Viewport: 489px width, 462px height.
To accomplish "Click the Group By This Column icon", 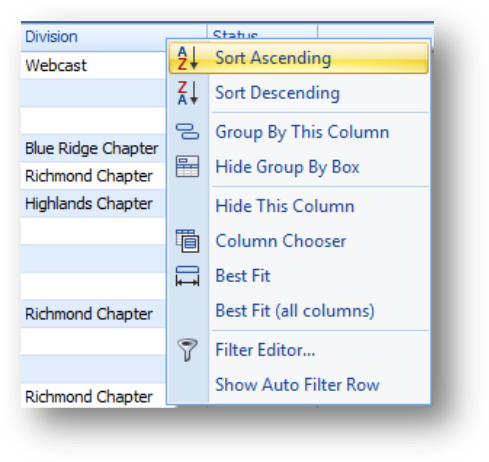I will pos(187,132).
